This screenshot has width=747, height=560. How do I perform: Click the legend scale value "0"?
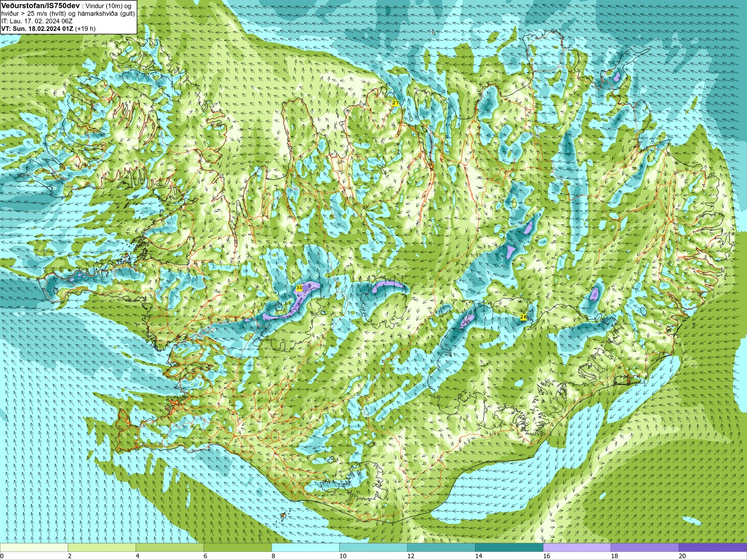[x=2, y=556]
